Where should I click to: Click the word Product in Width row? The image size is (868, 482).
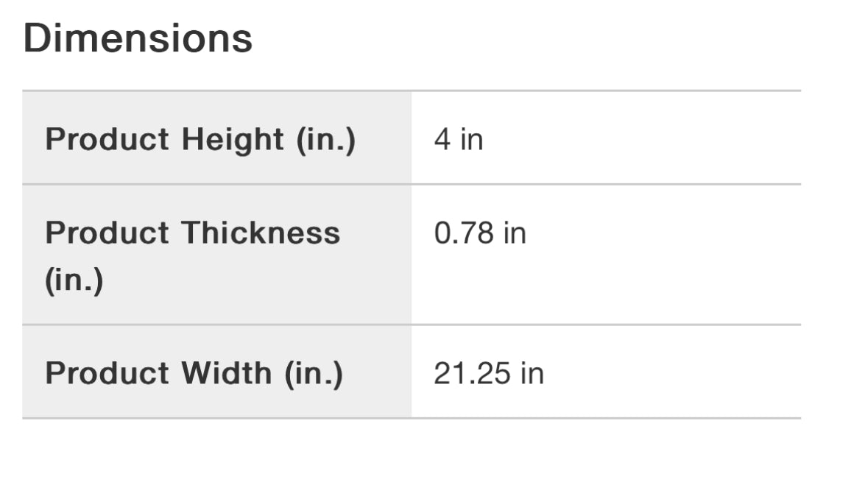(x=107, y=373)
